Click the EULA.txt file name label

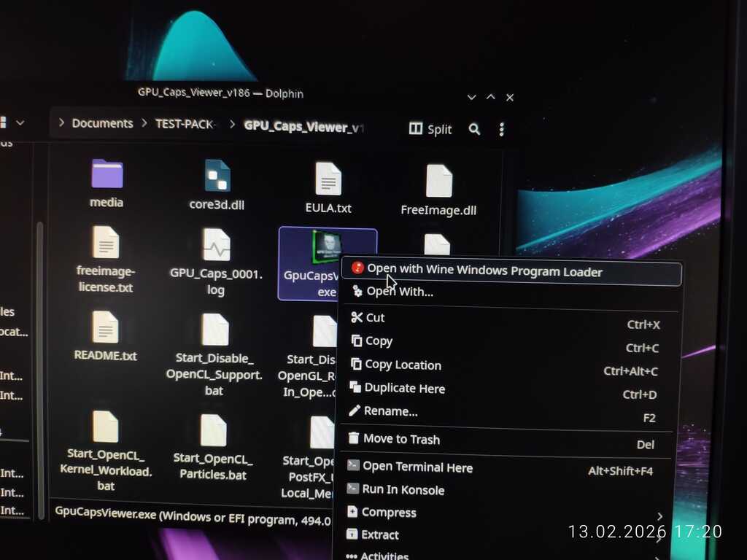pos(328,208)
